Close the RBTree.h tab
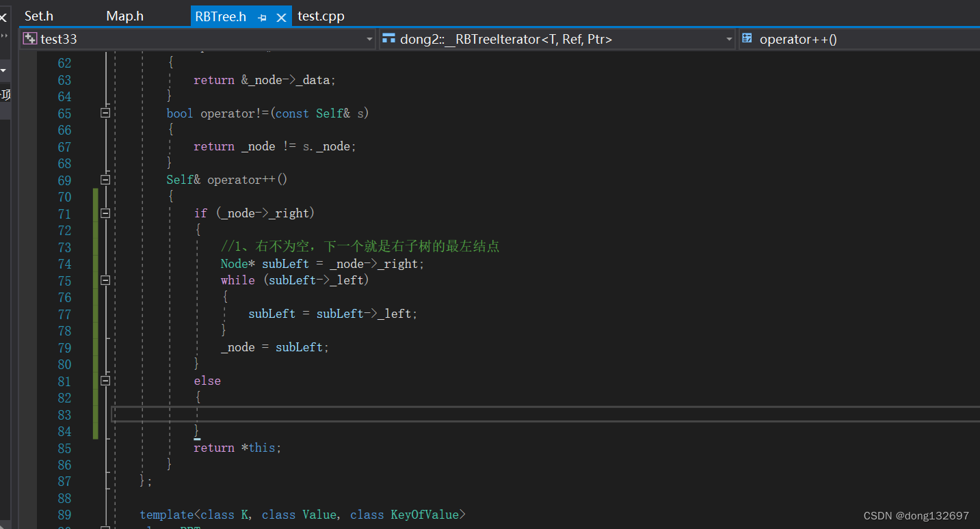This screenshot has width=980, height=529. [x=280, y=18]
